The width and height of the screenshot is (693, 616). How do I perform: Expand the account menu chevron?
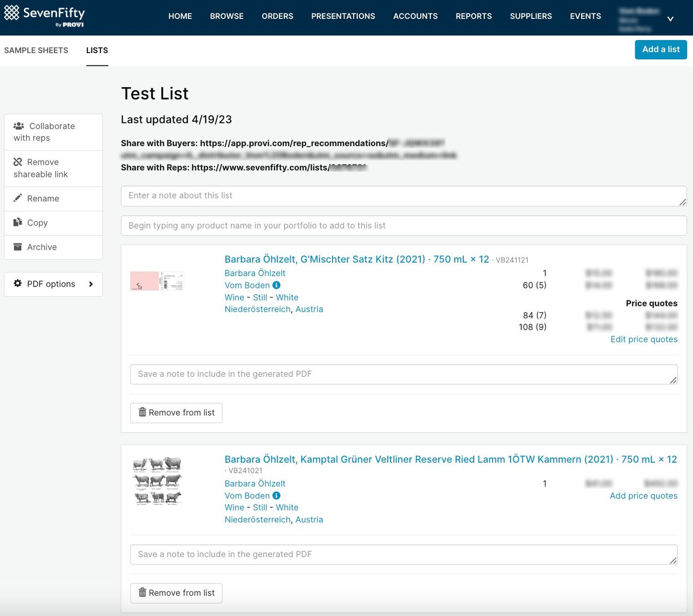click(670, 19)
